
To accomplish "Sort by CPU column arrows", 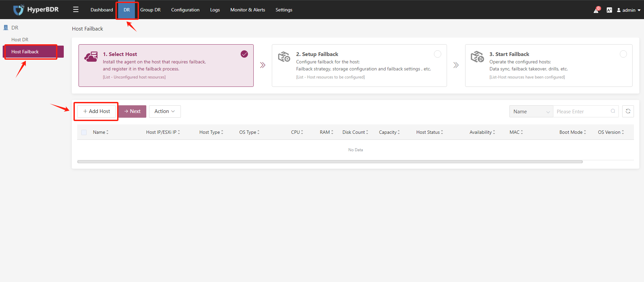I will coord(302,132).
